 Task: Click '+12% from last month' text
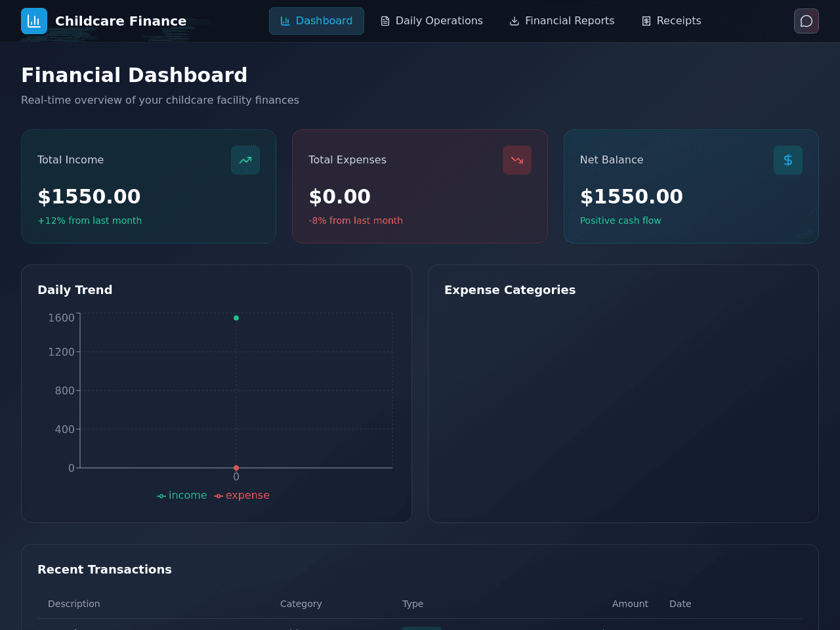tap(89, 220)
